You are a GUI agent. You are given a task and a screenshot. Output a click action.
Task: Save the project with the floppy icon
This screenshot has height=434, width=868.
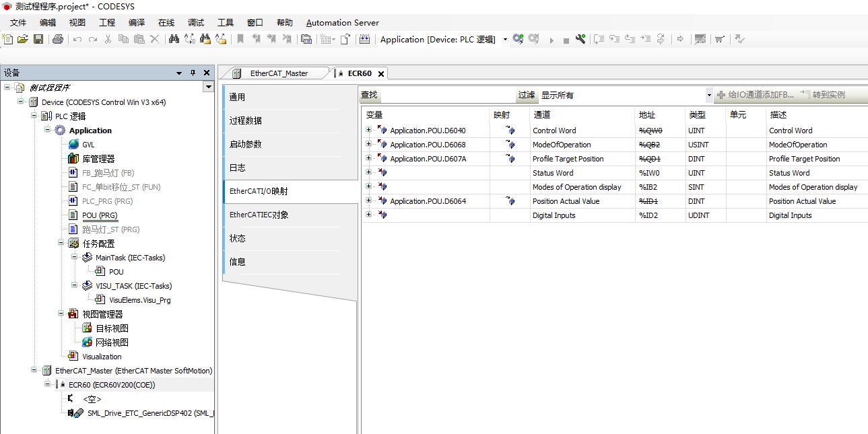[38, 39]
